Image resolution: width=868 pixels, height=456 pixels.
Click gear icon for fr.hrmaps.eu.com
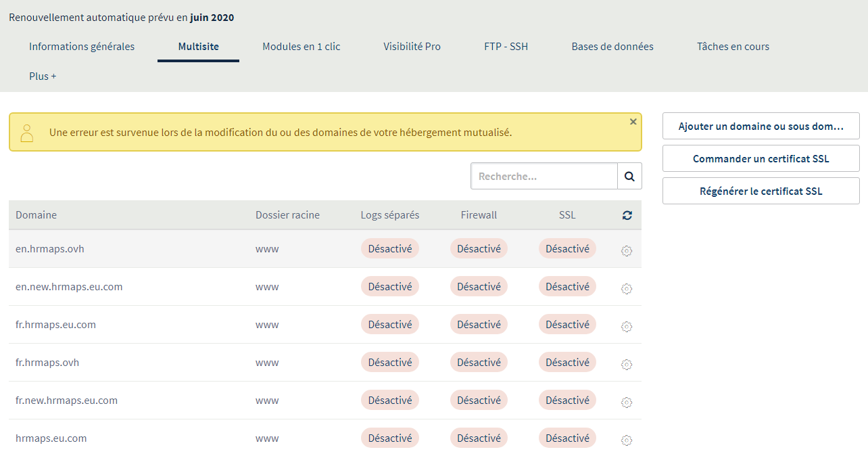coord(626,326)
